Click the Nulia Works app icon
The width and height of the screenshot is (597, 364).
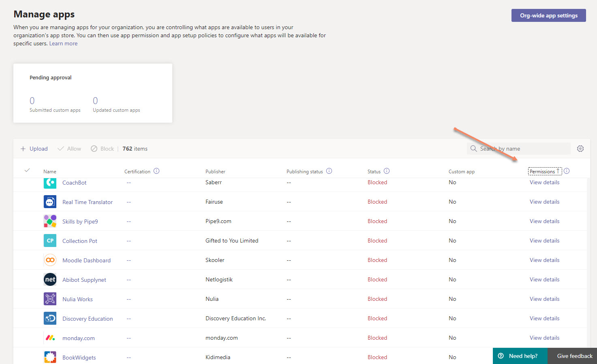coord(50,299)
